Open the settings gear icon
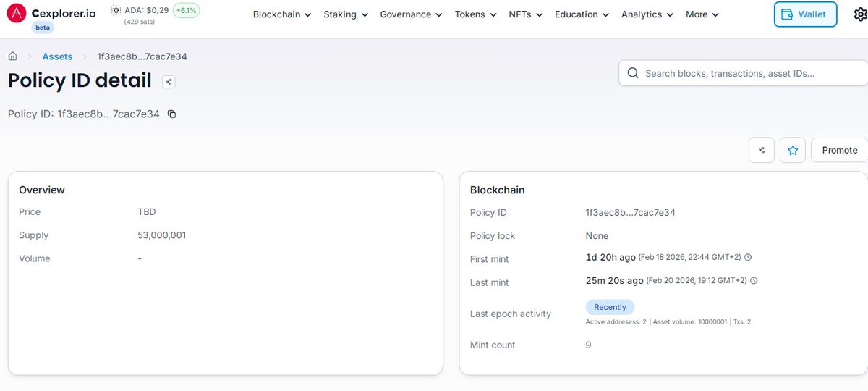The width and height of the screenshot is (868, 391). (x=859, y=14)
